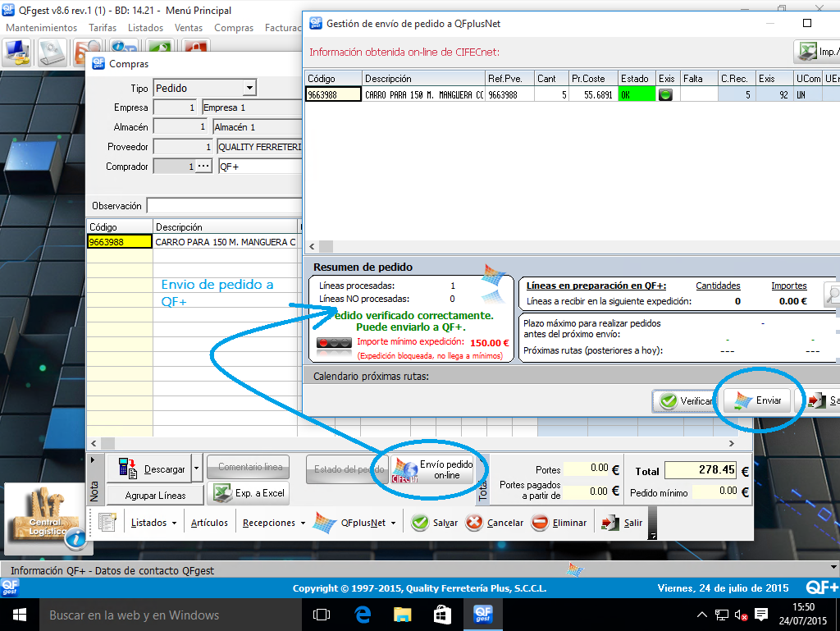Click the magnifier icon beside Líneas en preparación
The image size is (840, 631).
coord(832,295)
